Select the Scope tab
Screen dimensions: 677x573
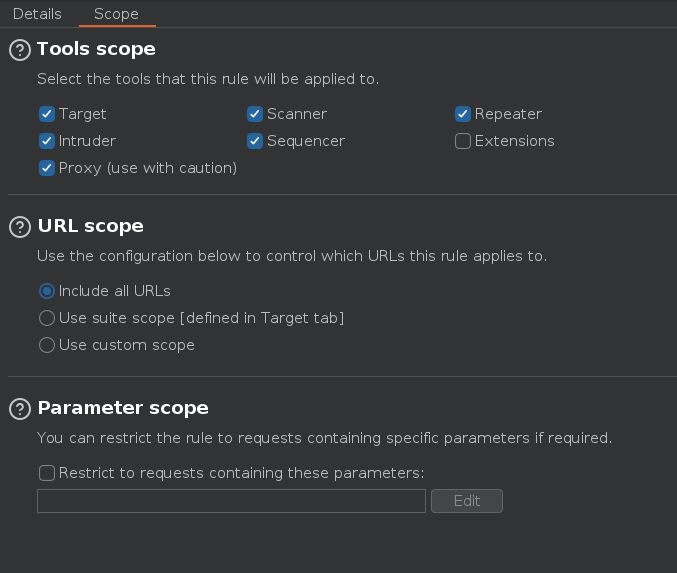coord(116,14)
